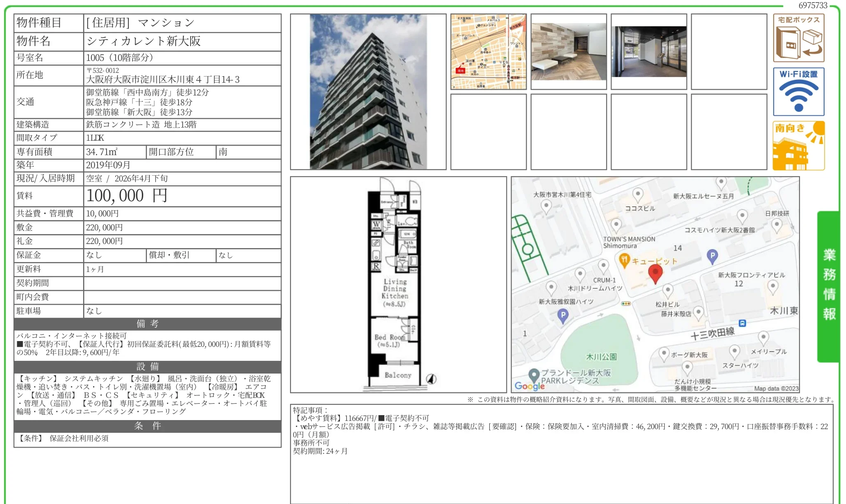
Task: Click the 木川公園 label on map
Action: tap(601, 357)
